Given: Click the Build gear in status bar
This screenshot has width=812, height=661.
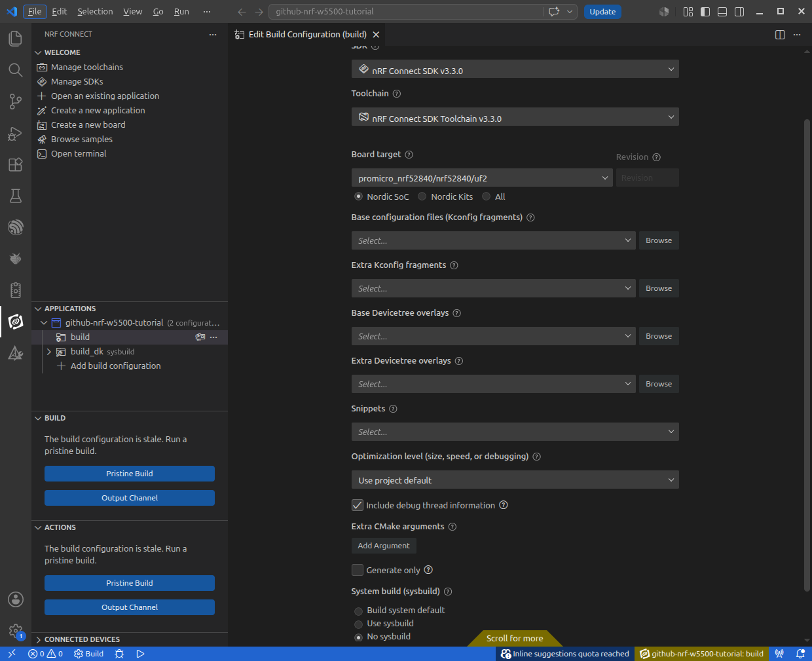Looking at the screenshot, I should [x=88, y=654].
